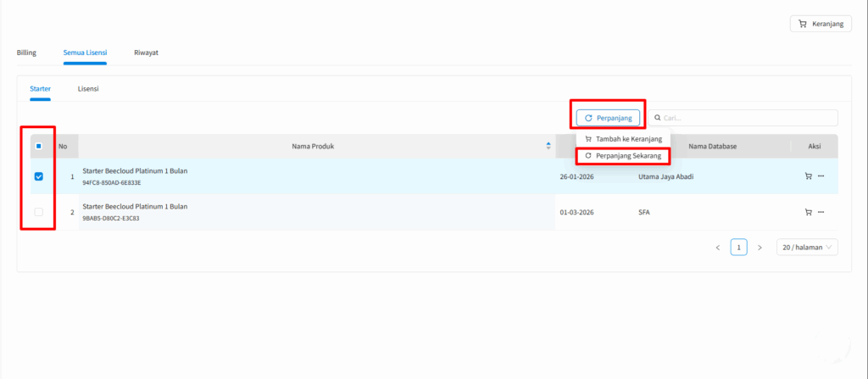868x379 pixels.
Task: Click cart icon in Utama Jaya Abadi row
Action: [x=807, y=176]
